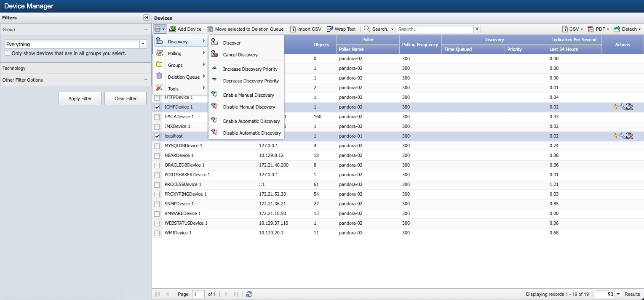Open the gear actions dropdown
The image size is (644, 300).
point(160,29)
